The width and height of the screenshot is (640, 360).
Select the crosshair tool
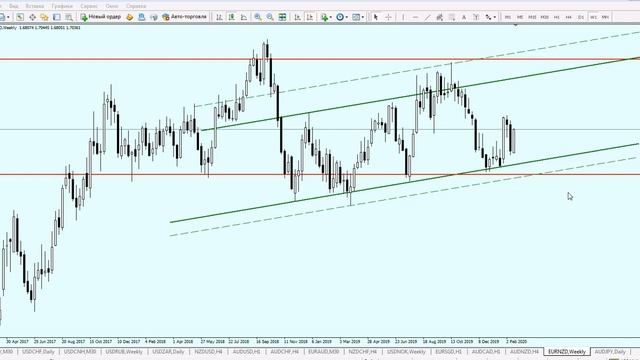[x=388, y=17]
